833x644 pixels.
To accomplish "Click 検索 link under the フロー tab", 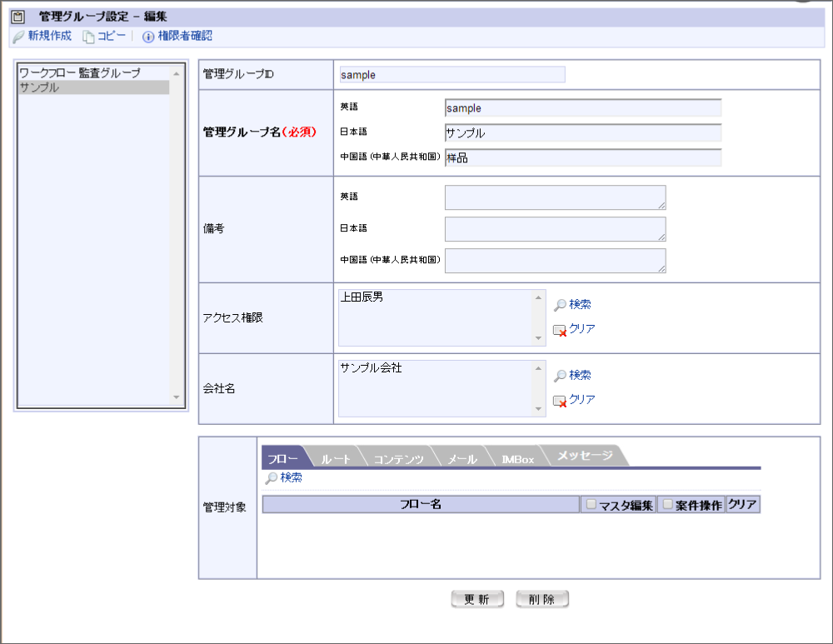I will pyautogui.click(x=291, y=477).
